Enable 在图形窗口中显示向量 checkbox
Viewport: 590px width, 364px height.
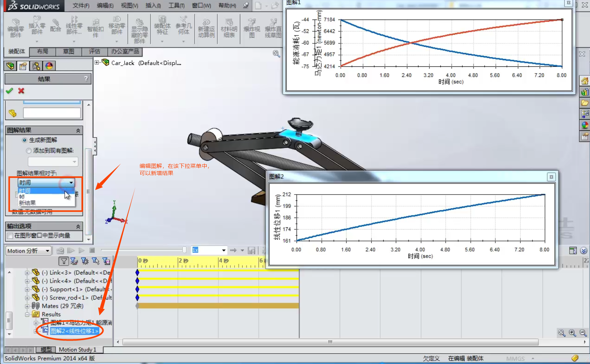point(10,236)
